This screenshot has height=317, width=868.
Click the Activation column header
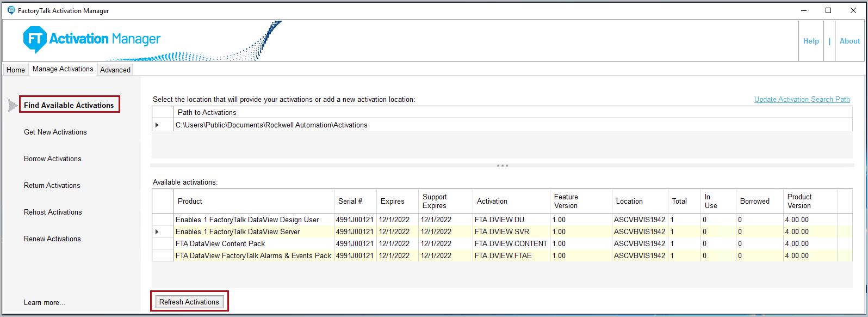(511, 201)
